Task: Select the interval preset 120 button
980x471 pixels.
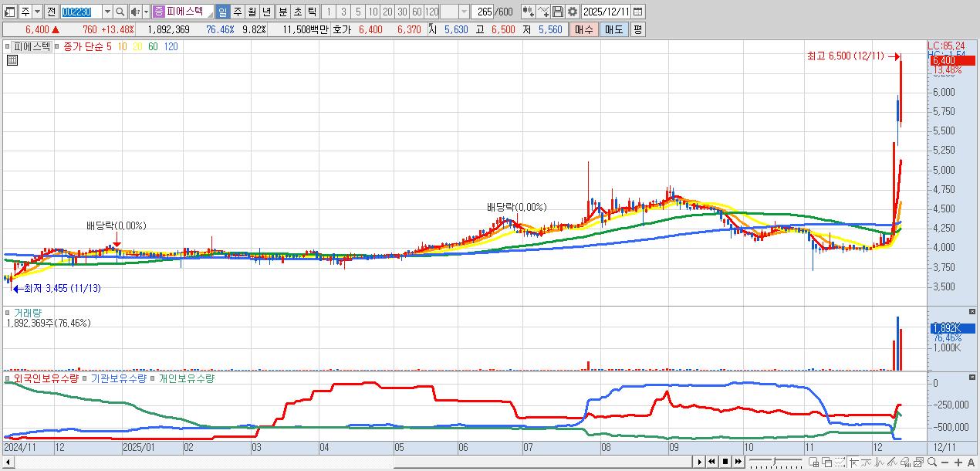Action: click(431, 12)
